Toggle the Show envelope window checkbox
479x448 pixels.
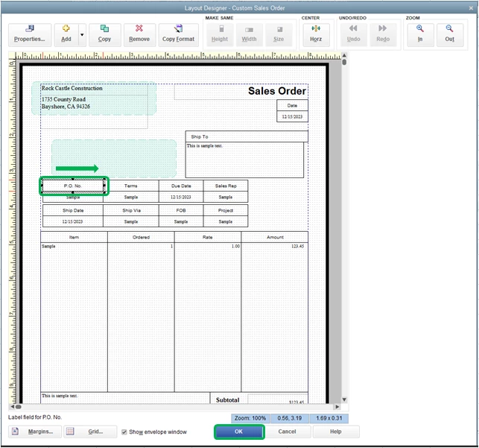pos(124,432)
